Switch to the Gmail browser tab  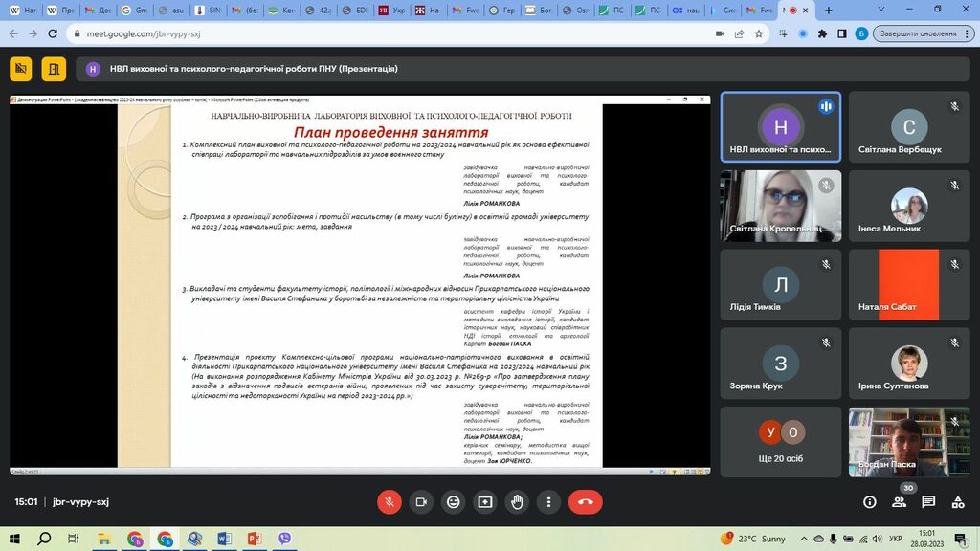click(x=139, y=11)
